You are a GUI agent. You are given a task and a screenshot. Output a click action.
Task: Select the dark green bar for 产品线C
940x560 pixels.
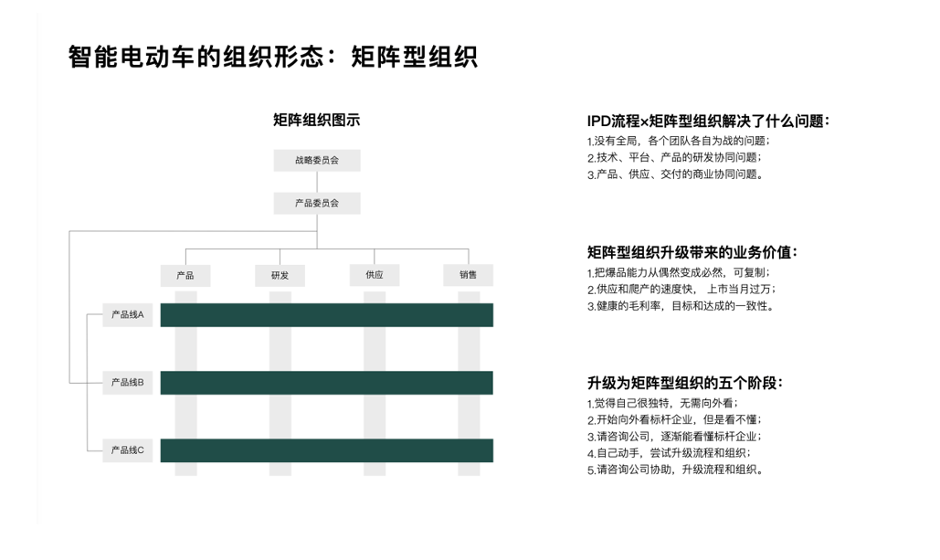(327, 450)
